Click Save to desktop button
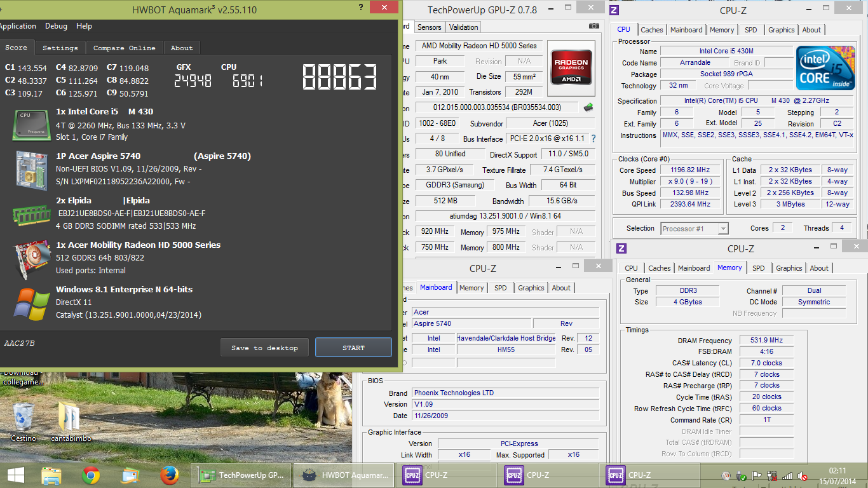This screenshot has height=488, width=868. click(264, 348)
